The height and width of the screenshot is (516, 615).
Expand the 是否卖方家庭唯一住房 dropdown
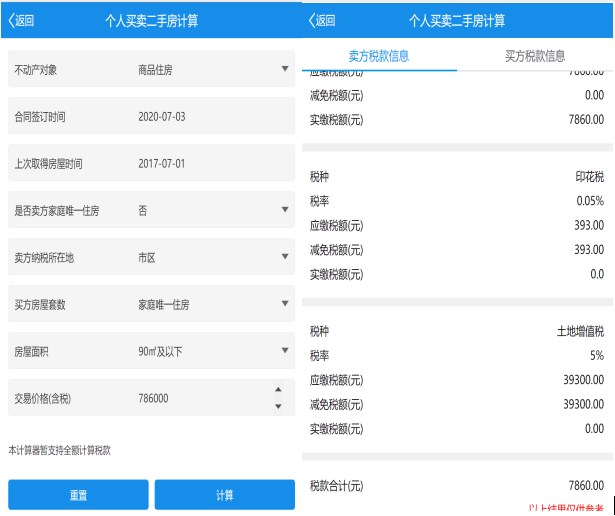[151, 210]
